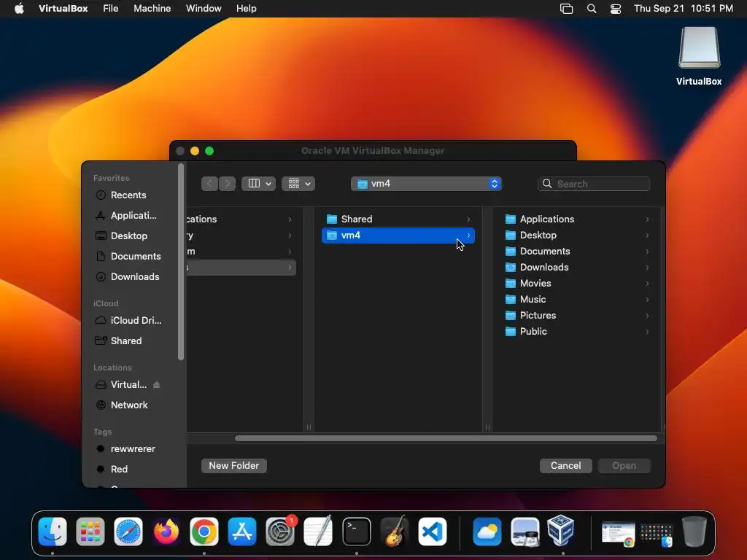
Task: Go back in file dialog
Action: tap(209, 184)
